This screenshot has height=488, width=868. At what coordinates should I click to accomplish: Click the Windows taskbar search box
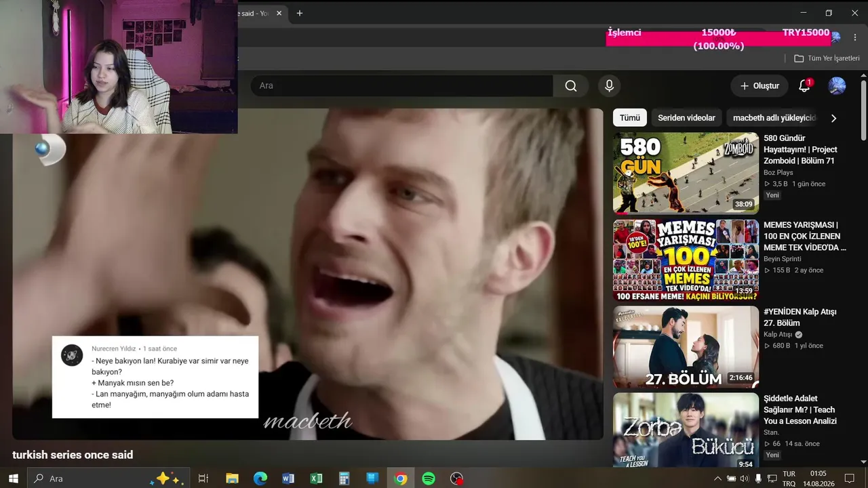click(x=108, y=479)
